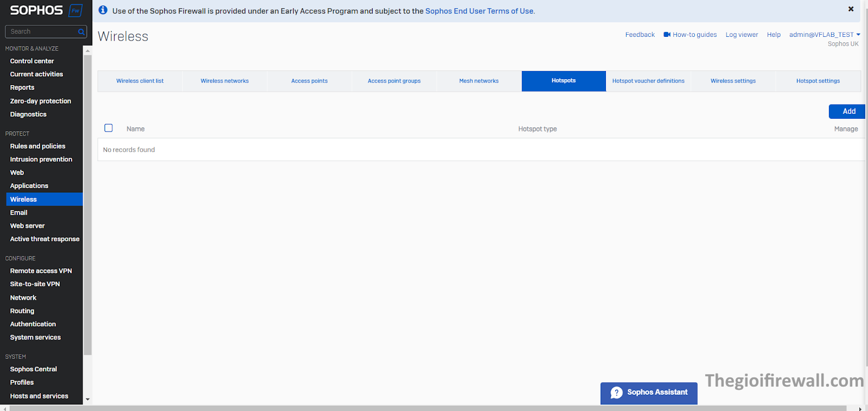The width and height of the screenshot is (868, 411).
Task: Click the bottom horizontal scrollbar
Action: tap(428, 408)
